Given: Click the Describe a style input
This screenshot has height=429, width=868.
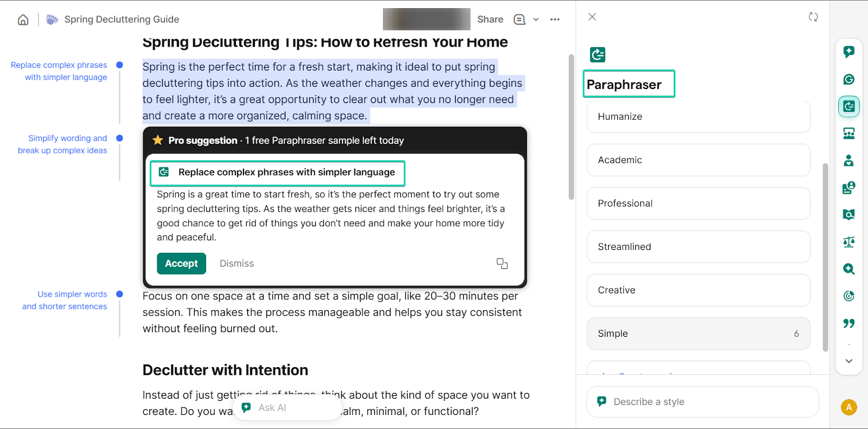Looking at the screenshot, I should 703,402.
